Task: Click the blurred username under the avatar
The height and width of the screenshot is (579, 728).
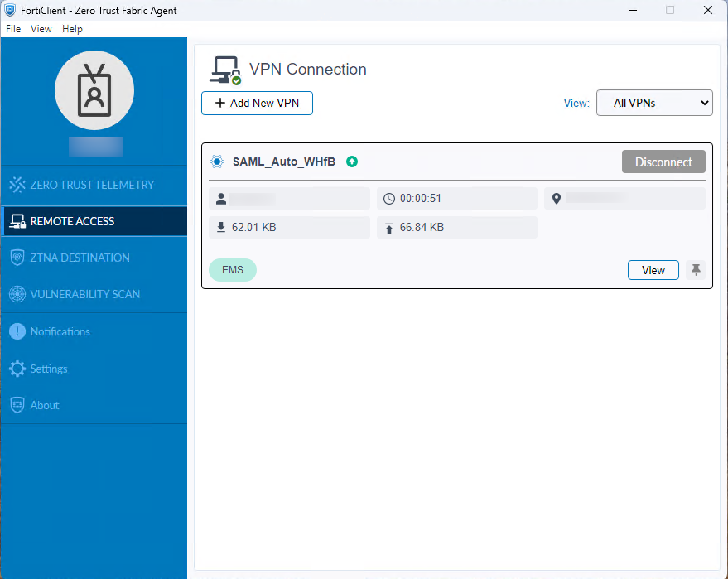Action: coord(95,147)
